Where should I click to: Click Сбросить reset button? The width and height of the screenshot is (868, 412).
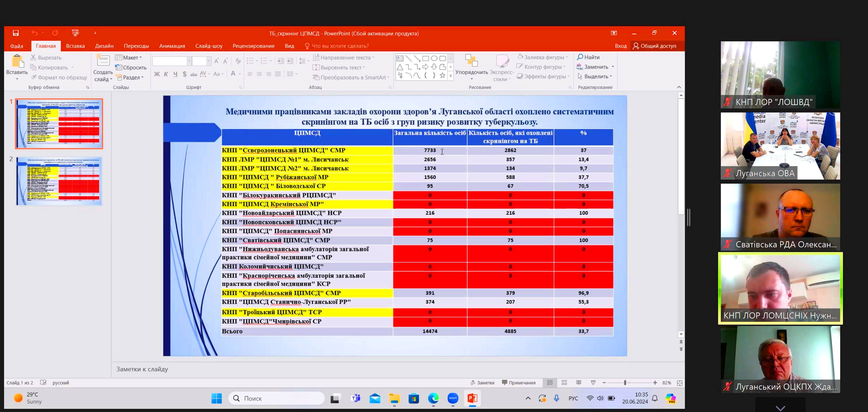[x=131, y=67]
